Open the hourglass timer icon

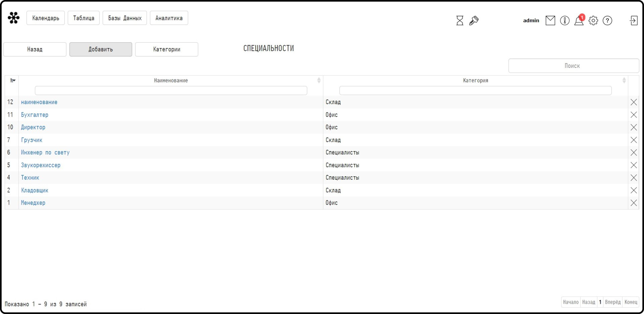460,20
